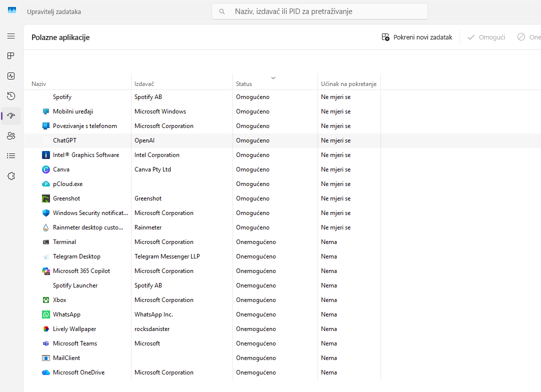This screenshot has width=541, height=392.
Task: Go to the Users page icon
Action: tap(11, 136)
